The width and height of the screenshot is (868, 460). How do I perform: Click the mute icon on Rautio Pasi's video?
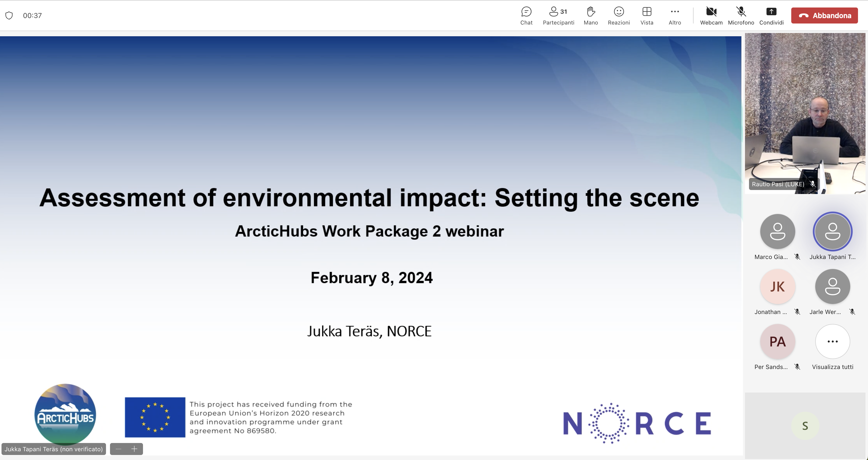coord(813,184)
